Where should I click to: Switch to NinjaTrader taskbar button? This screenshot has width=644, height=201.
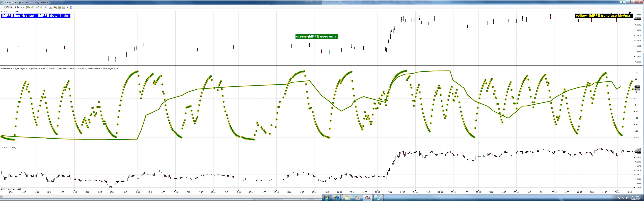pyautogui.click(x=367, y=198)
